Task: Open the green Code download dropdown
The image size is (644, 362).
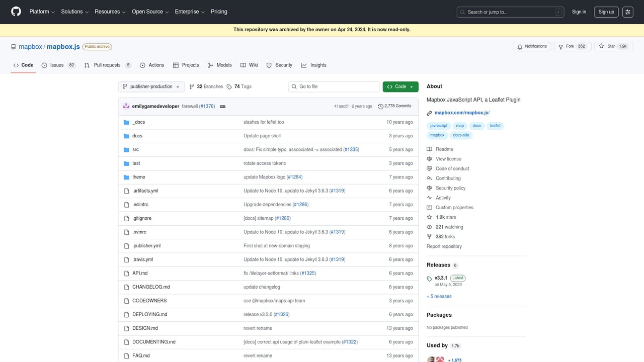Action: coord(400,86)
